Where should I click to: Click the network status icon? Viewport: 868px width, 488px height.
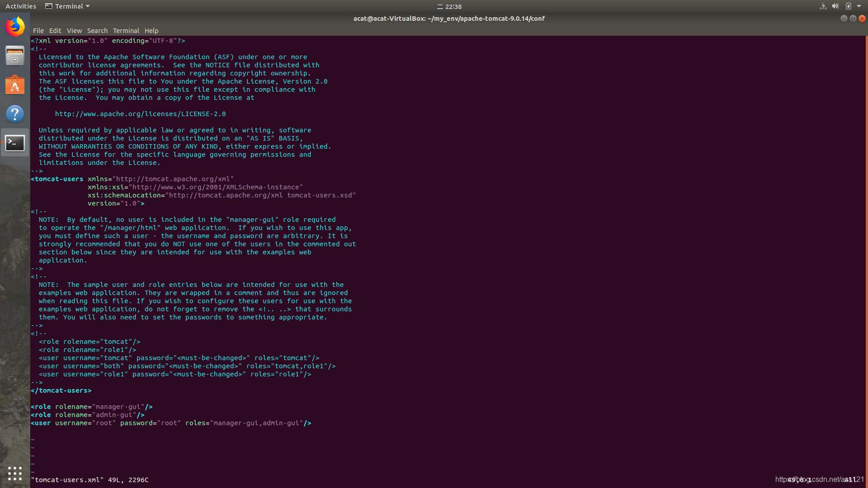[x=823, y=6]
